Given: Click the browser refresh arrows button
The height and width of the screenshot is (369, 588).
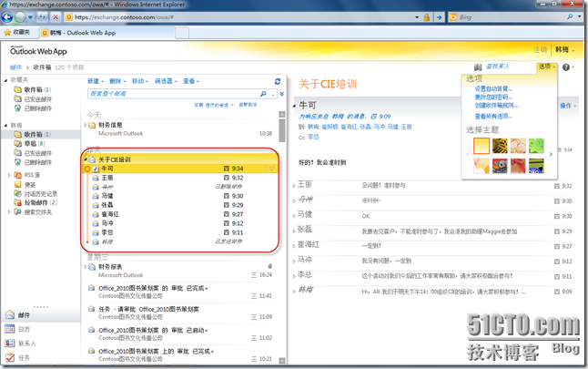Looking at the screenshot, I should (43, 17).
